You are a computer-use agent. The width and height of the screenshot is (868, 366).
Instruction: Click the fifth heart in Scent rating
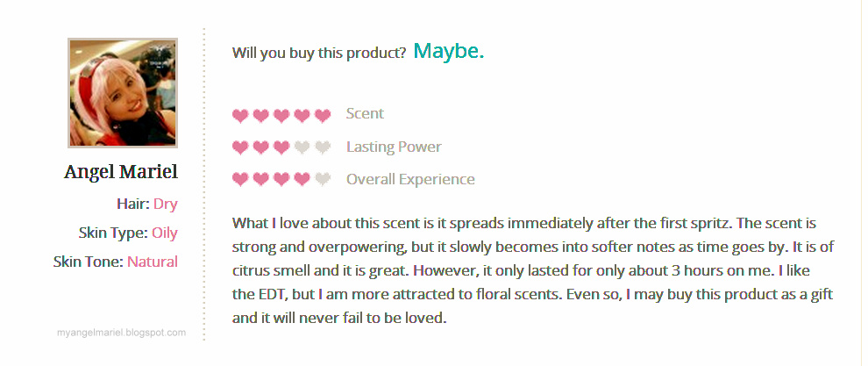[x=323, y=115]
